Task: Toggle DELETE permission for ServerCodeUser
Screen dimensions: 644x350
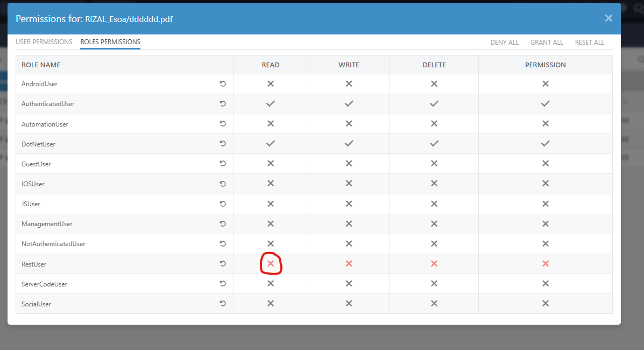Action: [x=434, y=283]
